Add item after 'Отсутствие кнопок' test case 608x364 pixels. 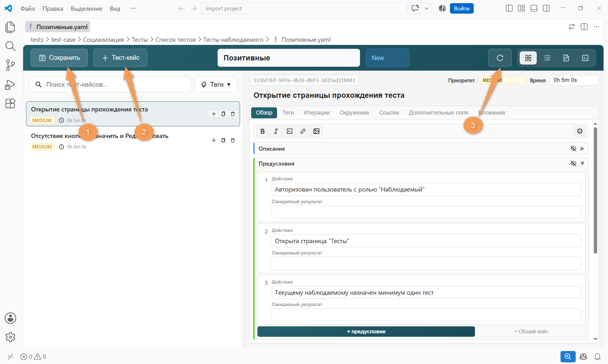pos(214,140)
